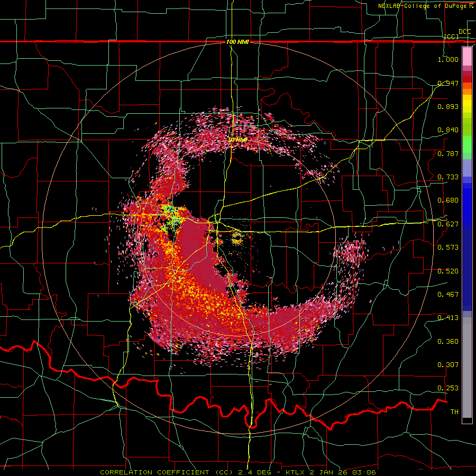Image resolution: width=476 pixels, height=476 pixels.
Task: Click the 50 NMI range ring label
Action: click(x=237, y=140)
